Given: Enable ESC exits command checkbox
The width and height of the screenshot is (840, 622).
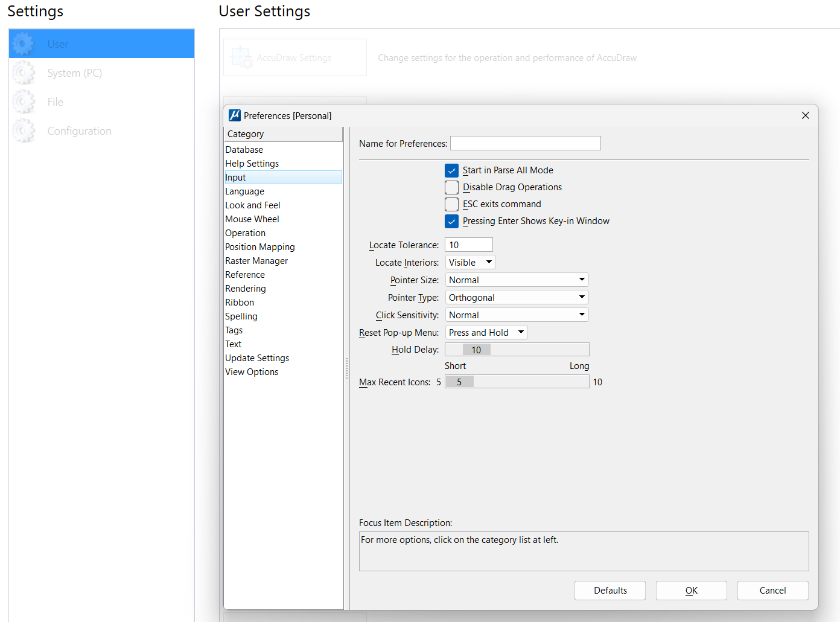Looking at the screenshot, I should click(x=451, y=204).
